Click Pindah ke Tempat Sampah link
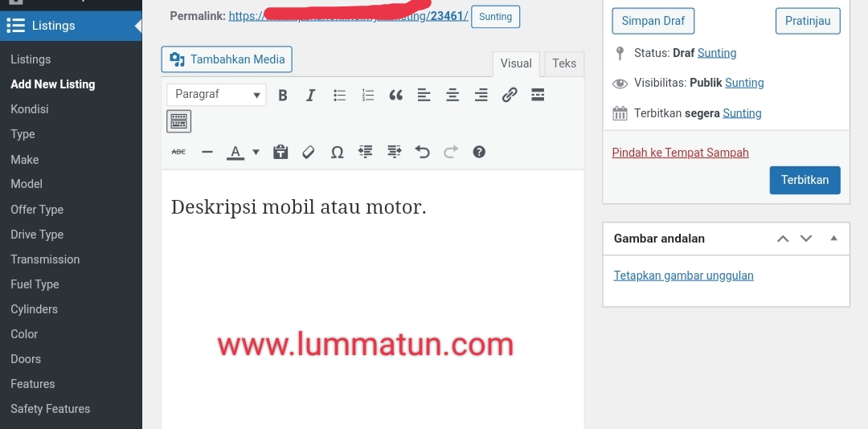 pyautogui.click(x=681, y=153)
